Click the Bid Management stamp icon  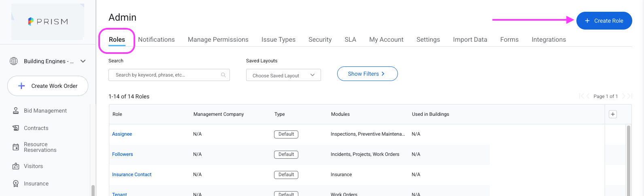pos(16,111)
